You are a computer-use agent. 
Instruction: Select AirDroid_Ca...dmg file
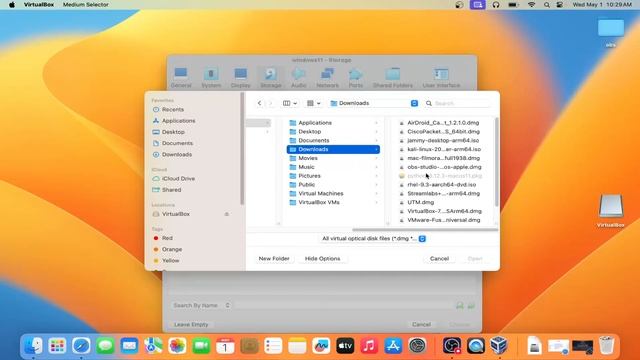[x=442, y=123]
